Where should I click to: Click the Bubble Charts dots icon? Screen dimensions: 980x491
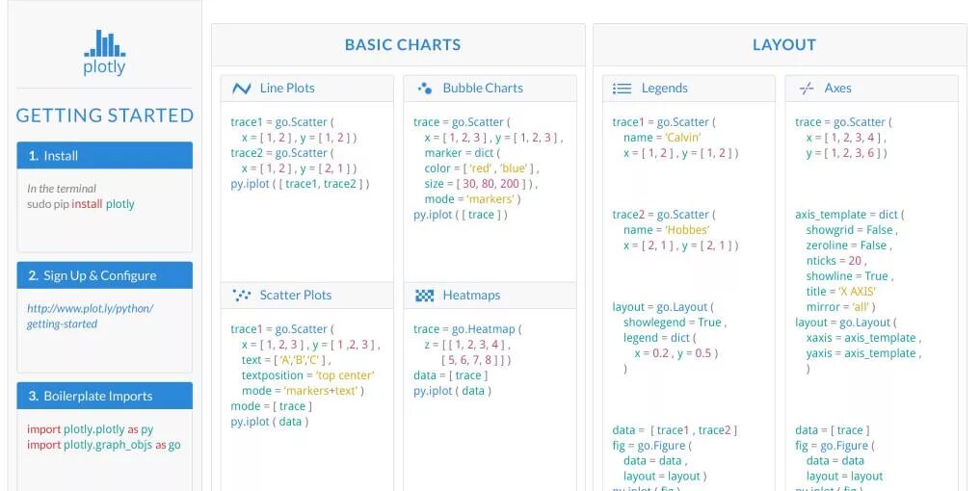(424, 89)
